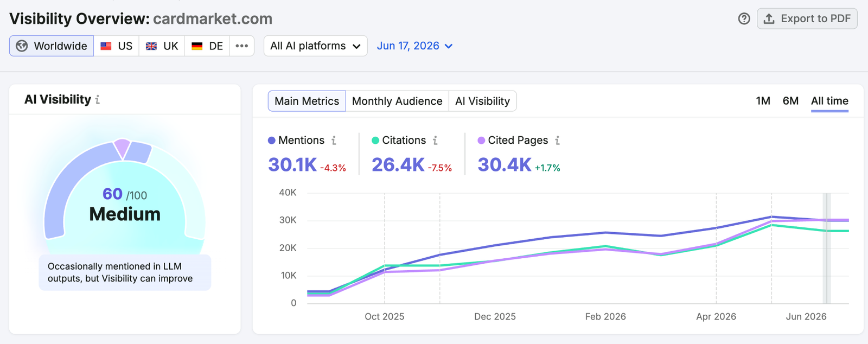Image resolution: width=868 pixels, height=344 pixels.
Task: Select the Worldwide region filter
Action: point(52,46)
